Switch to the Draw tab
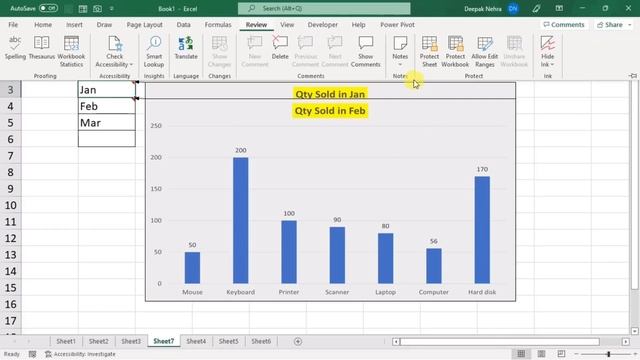The width and height of the screenshot is (640, 360). tap(104, 24)
